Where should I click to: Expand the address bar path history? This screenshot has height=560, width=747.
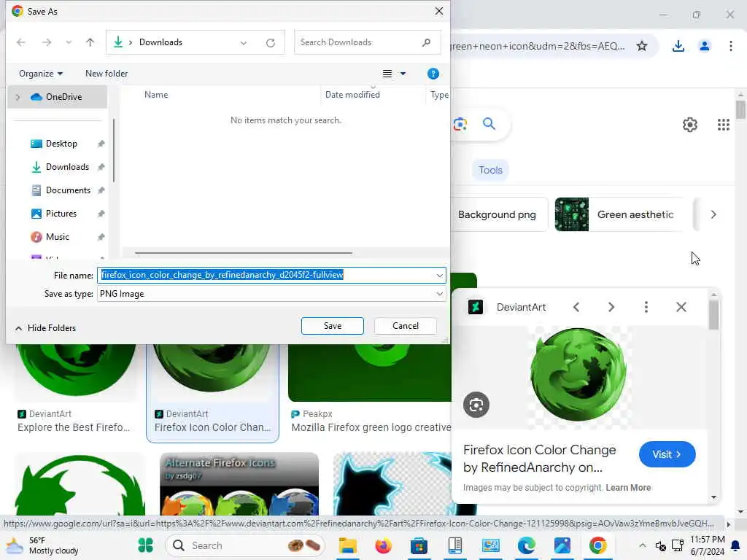[x=244, y=43]
